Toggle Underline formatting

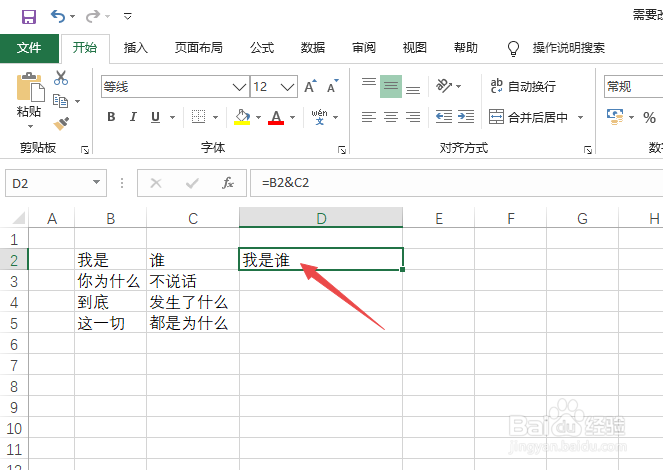tap(155, 117)
